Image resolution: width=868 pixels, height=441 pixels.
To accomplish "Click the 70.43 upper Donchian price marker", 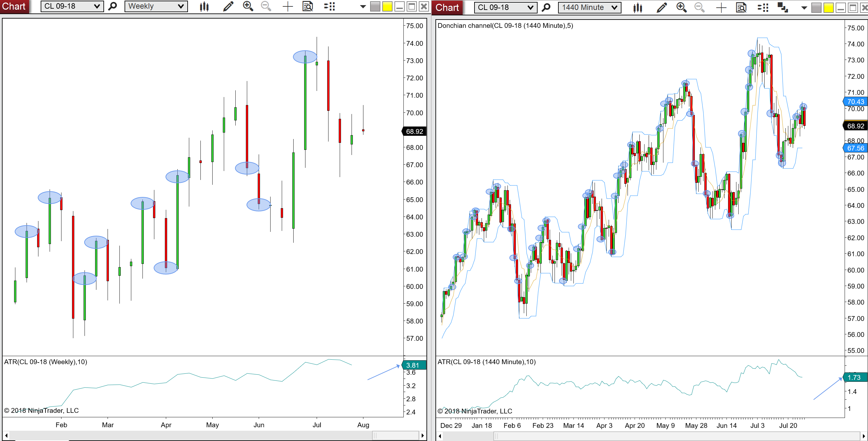I will (x=856, y=102).
